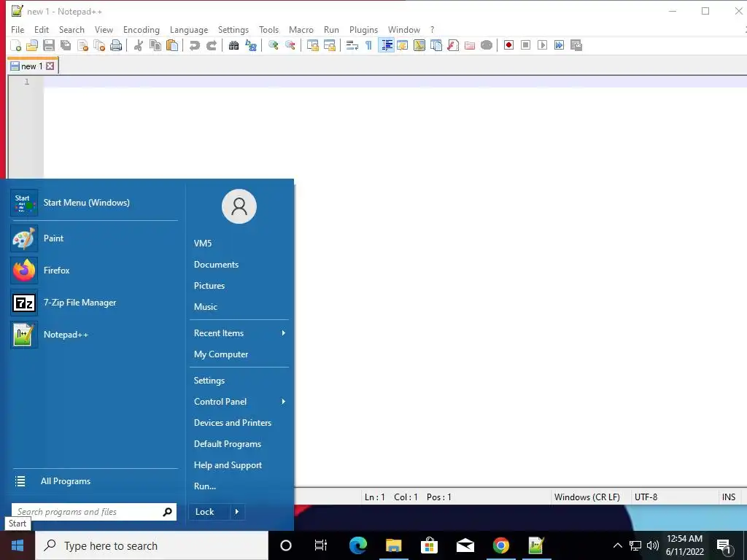Click the Redo arrow icon
Screen dimensions: 747x560
[x=211, y=45]
